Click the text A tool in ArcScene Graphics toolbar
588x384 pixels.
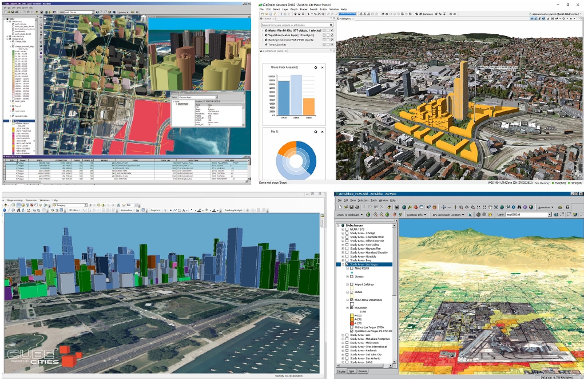[x=184, y=210]
